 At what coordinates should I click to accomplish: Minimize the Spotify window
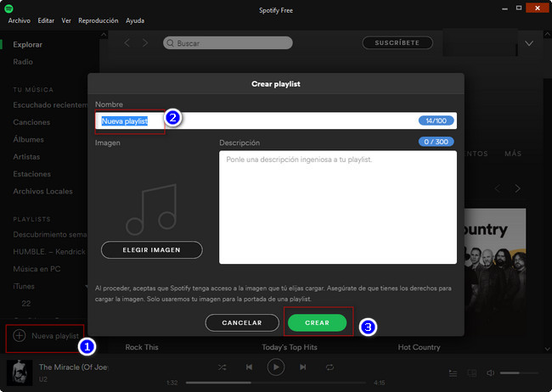(x=504, y=8)
